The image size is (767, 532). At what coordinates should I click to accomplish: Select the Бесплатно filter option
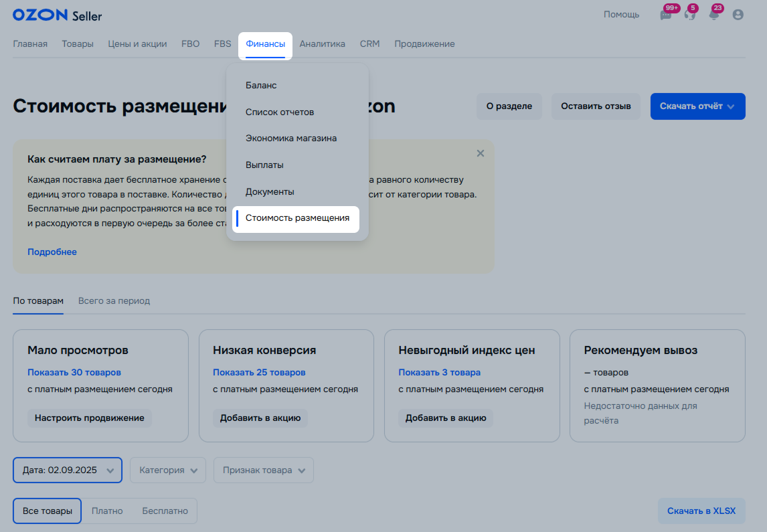click(x=165, y=511)
